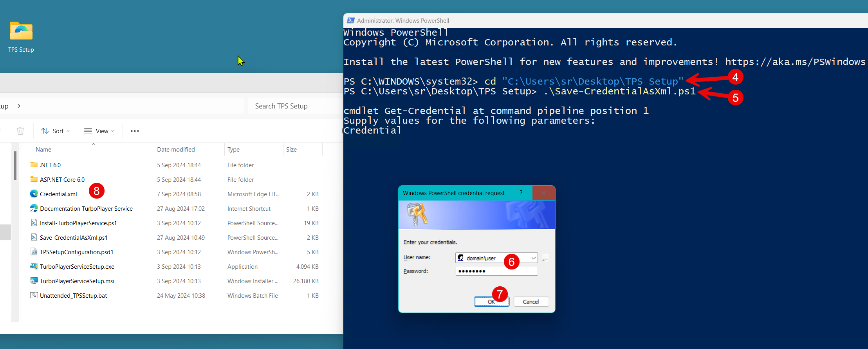868x349 pixels.
Task: Select the Install-TurboPlayerService.ps1 script icon
Action: point(34,223)
